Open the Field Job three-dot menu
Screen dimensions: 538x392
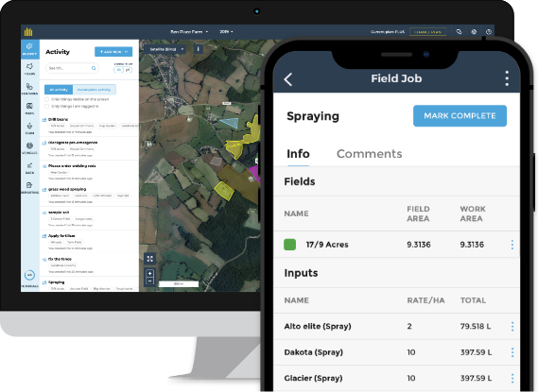pyautogui.click(x=507, y=78)
